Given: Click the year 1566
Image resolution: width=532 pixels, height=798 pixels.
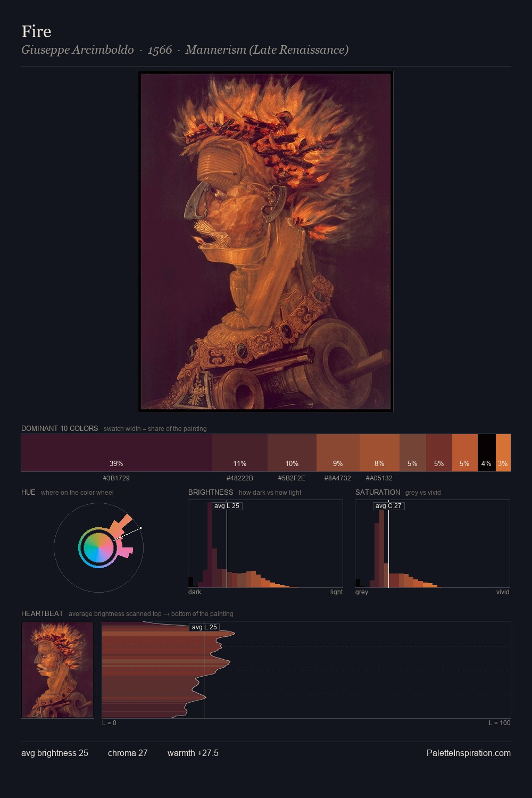Looking at the screenshot, I should (x=160, y=49).
